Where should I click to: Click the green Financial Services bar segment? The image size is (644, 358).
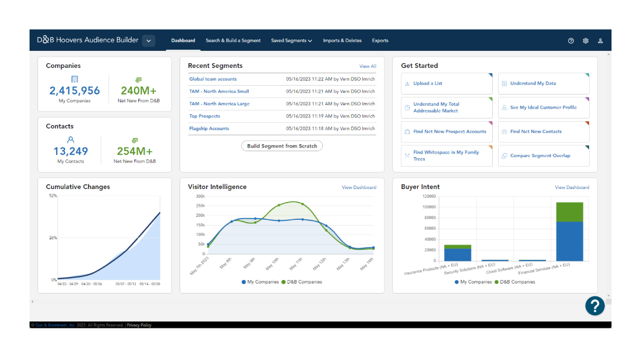pyautogui.click(x=570, y=212)
